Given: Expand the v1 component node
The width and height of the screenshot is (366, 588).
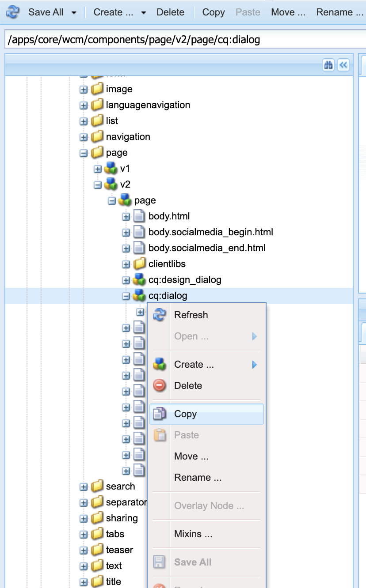Looking at the screenshot, I should (x=97, y=169).
